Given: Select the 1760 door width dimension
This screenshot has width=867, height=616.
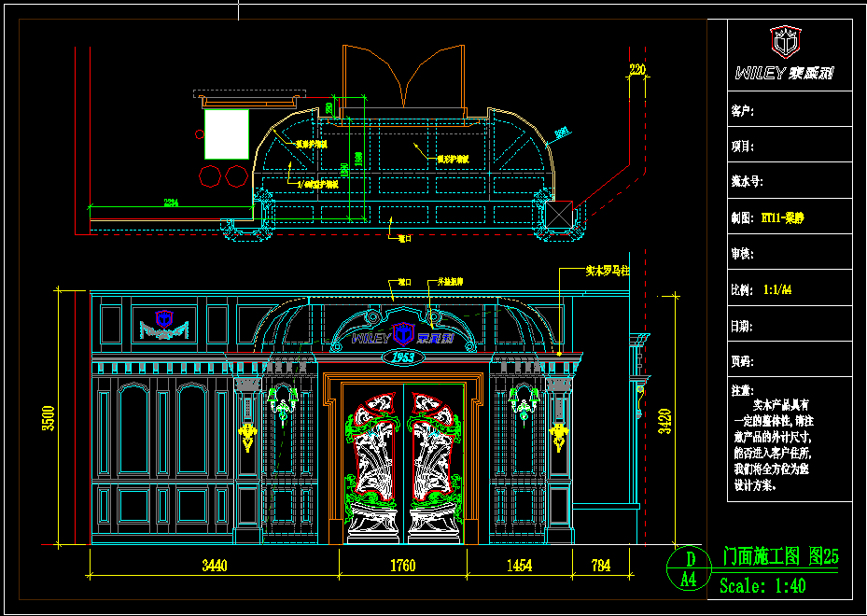Looking at the screenshot, I should point(402,565).
